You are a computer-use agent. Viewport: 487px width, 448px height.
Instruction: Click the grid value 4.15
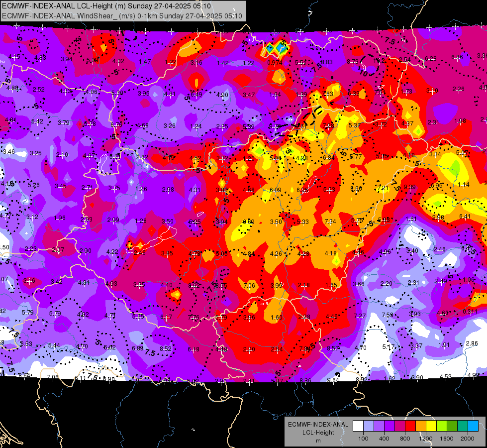tap(14, 57)
